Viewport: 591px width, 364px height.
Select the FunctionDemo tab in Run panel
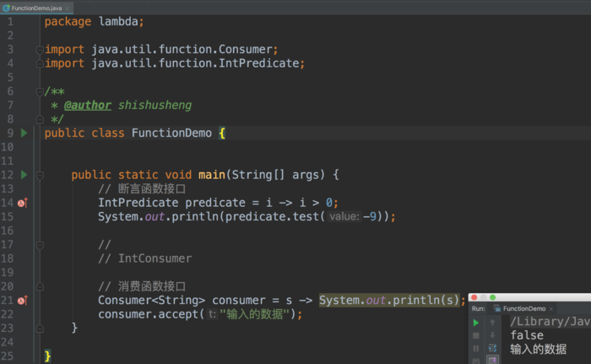[x=524, y=309]
